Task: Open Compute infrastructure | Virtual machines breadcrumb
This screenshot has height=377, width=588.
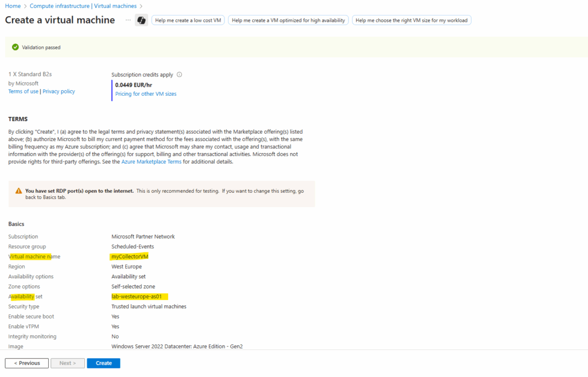Action: coord(83,6)
